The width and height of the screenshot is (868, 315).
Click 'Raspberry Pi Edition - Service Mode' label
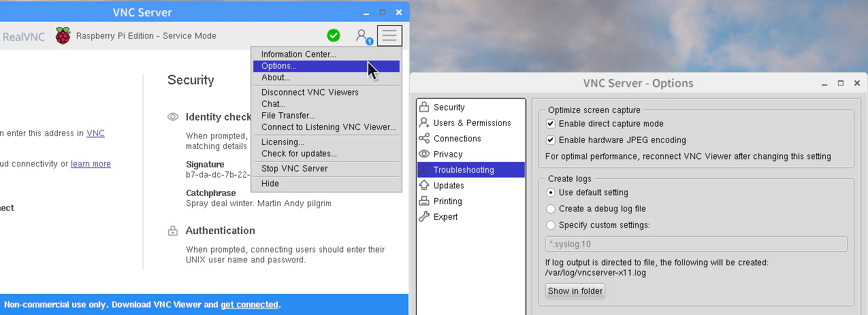coord(146,36)
